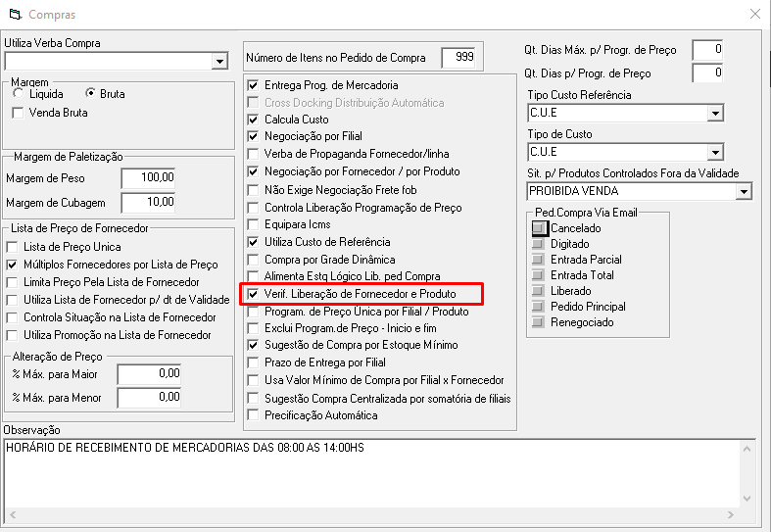Image resolution: width=771 pixels, height=532 pixels.
Task: Click the Observação scrollbar down arrow
Action: 747,499
